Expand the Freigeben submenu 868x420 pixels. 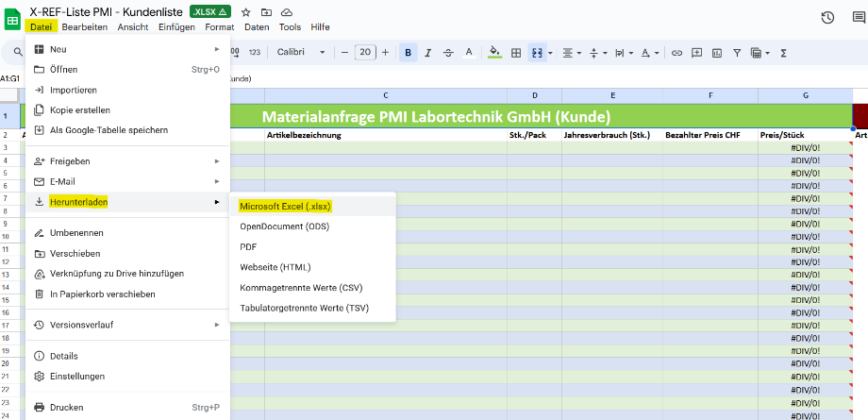tap(128, 161)
